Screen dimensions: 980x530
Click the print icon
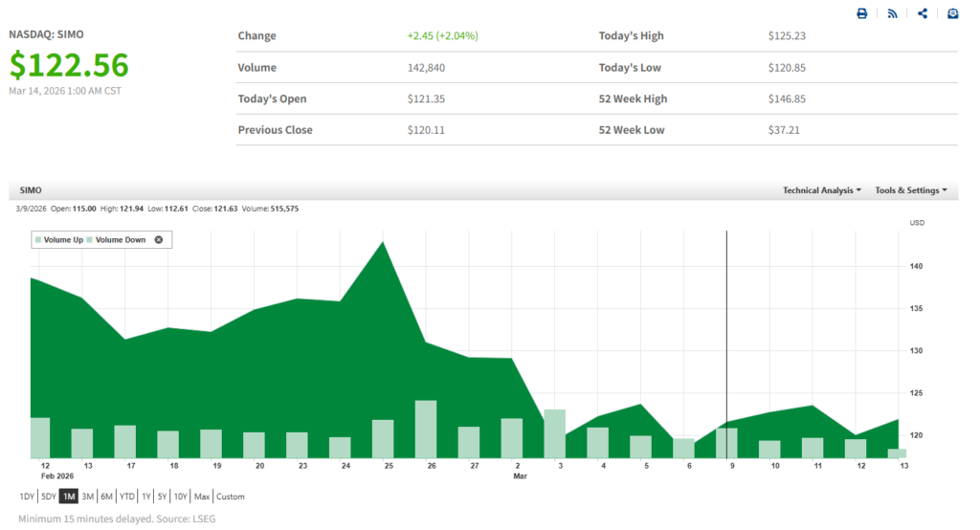[x=861, y=13]
